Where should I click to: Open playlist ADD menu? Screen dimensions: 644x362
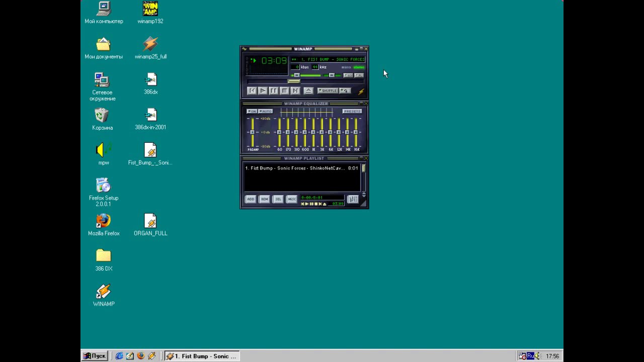tap(251, 199)
